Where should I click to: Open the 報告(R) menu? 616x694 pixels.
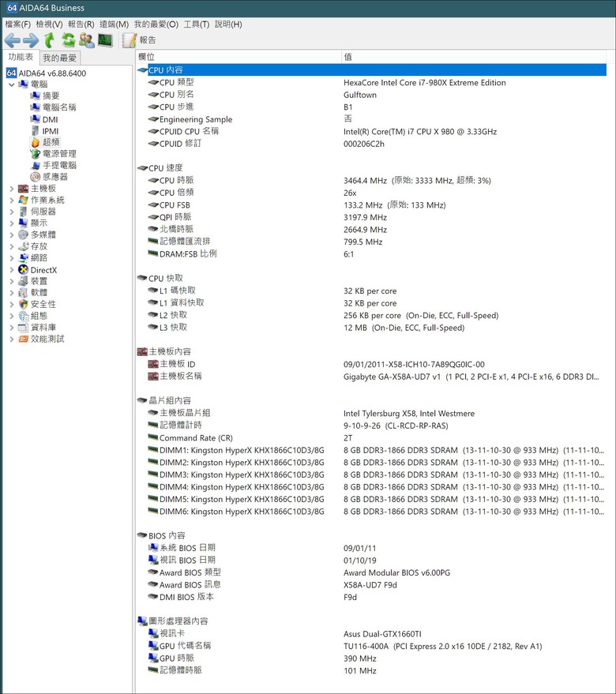point(81,24)
